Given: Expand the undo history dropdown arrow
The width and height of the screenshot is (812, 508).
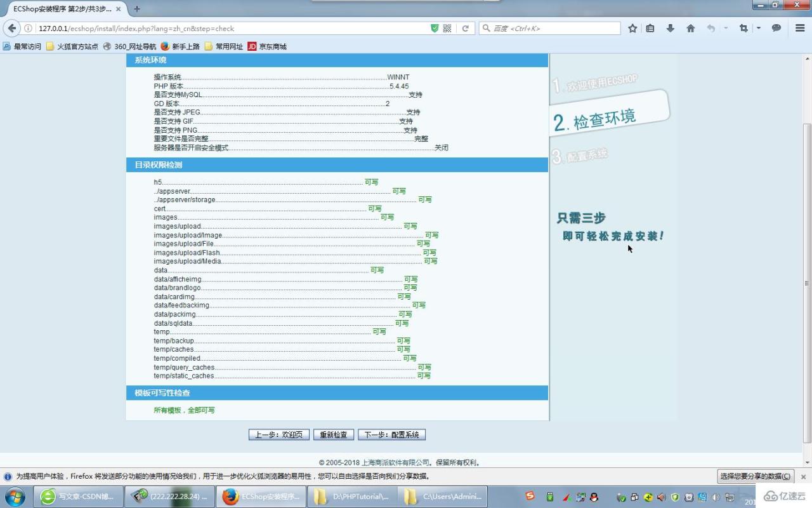Looking at the screenshot, I should [726, 29].
